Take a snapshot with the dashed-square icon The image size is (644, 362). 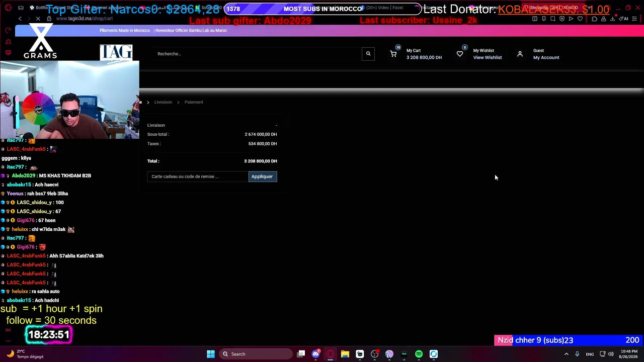coord(553,19)
